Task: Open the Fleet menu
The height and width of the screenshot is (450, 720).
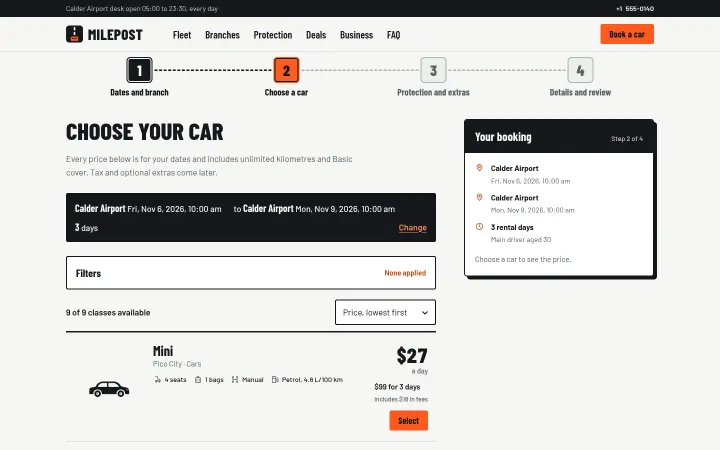Action: click(x=182, y=35)
